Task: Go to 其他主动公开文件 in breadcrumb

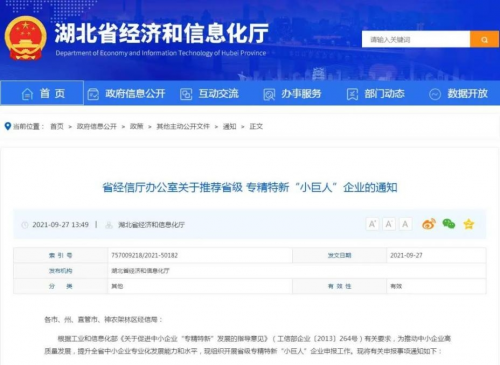Action: pyautogui.click(x=183, y=126)
